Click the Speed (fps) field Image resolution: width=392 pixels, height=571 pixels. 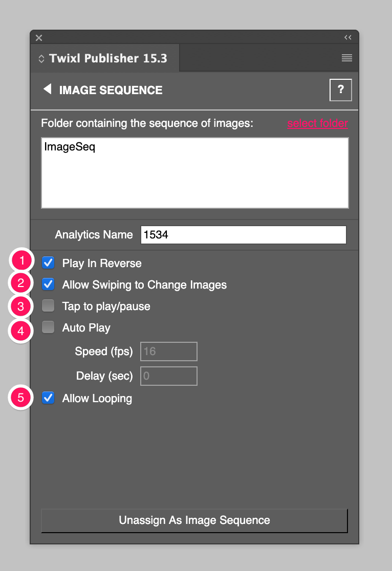[169, 352]
